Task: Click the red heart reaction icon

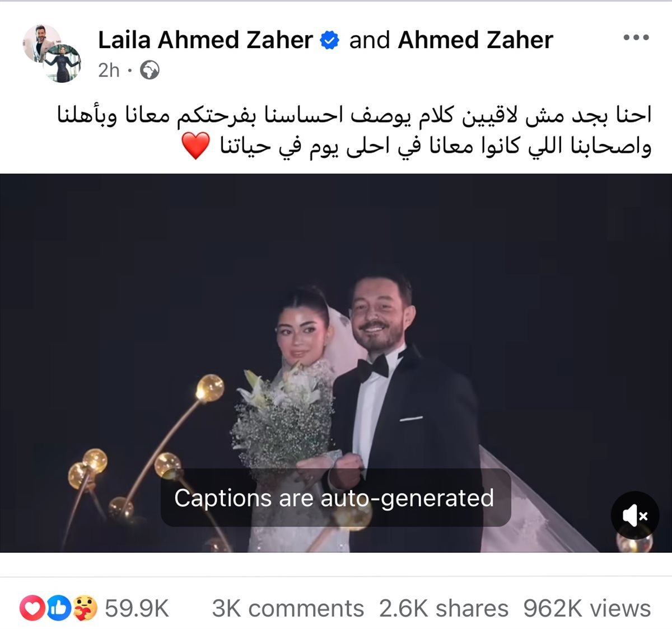Action: [x=33, y=608]
